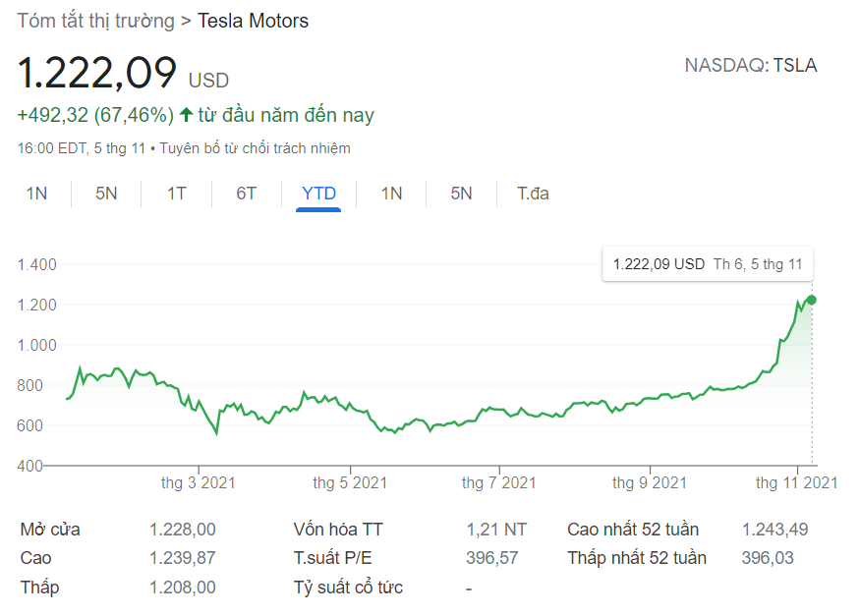The height and width of the screenshot is (616, 860).
Task: Click the 1.000 y-axis label
Action: point(36,345)
